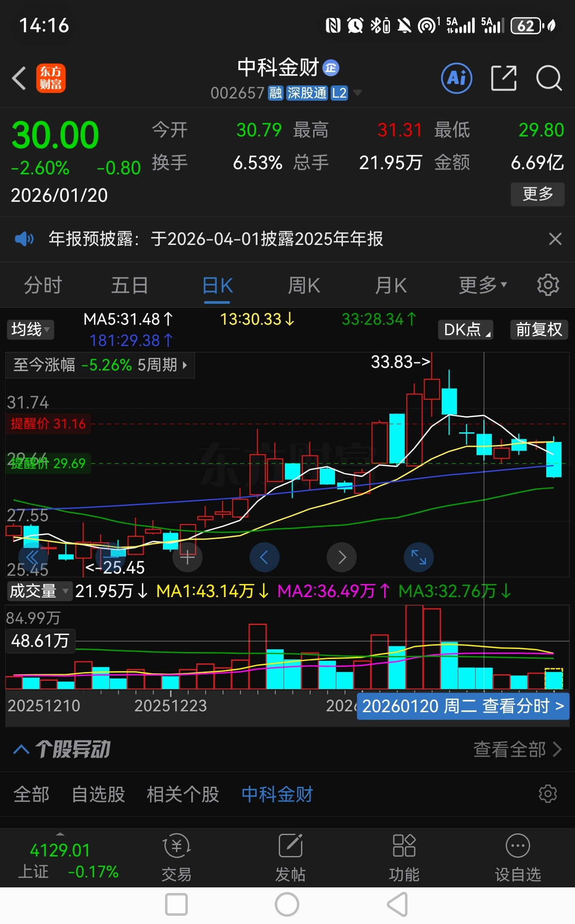Switch to 周K tab
The image size is (575, 924).
tap(304, 285)
